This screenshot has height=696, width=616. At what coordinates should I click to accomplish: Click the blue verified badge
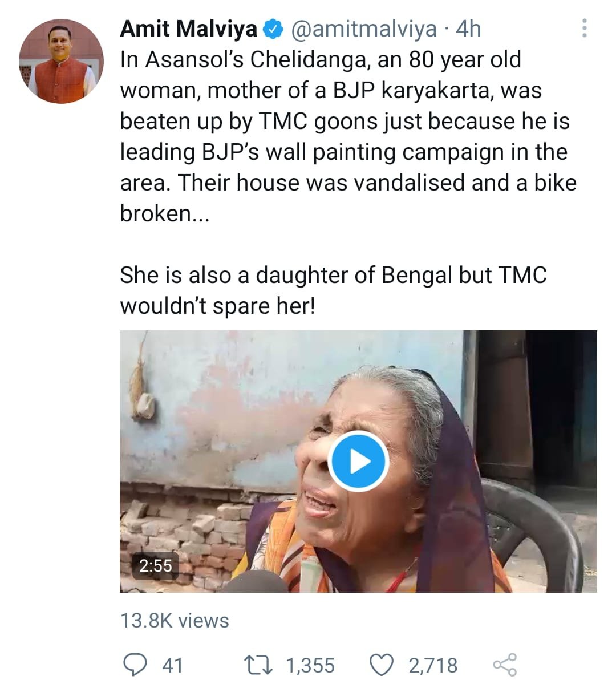click(x=274, y=29)
